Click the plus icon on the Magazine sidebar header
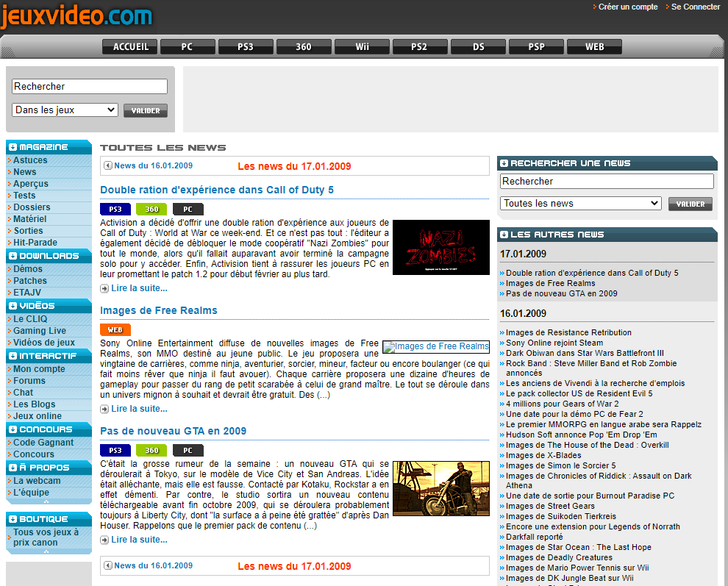Viewport: 728px width, 586px height. [13, 147]
